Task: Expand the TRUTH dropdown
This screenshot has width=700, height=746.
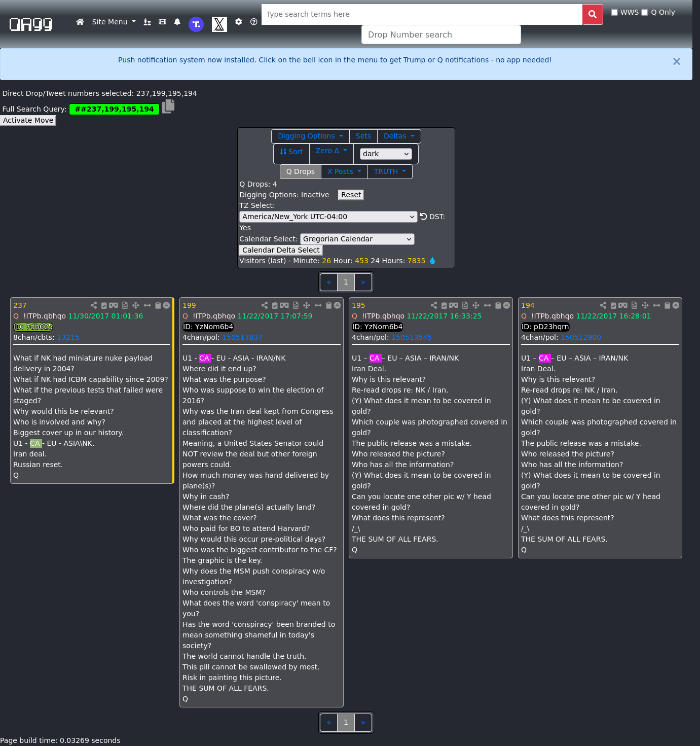Action: tap(390, 171)
